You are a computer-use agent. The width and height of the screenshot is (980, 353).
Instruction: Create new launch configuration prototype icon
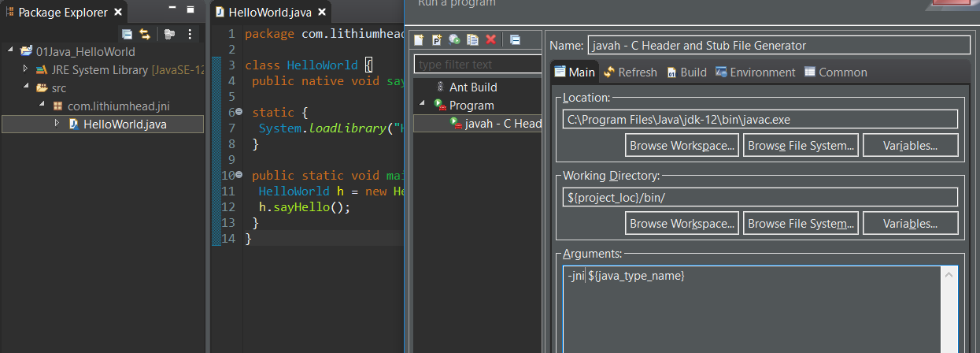coord(436,39)
